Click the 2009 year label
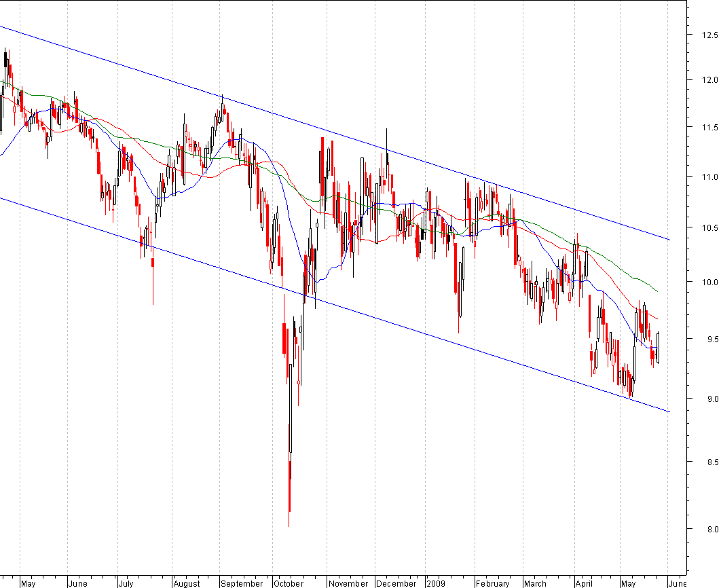Viewport: 721px width, 588px height. [435, 583]
